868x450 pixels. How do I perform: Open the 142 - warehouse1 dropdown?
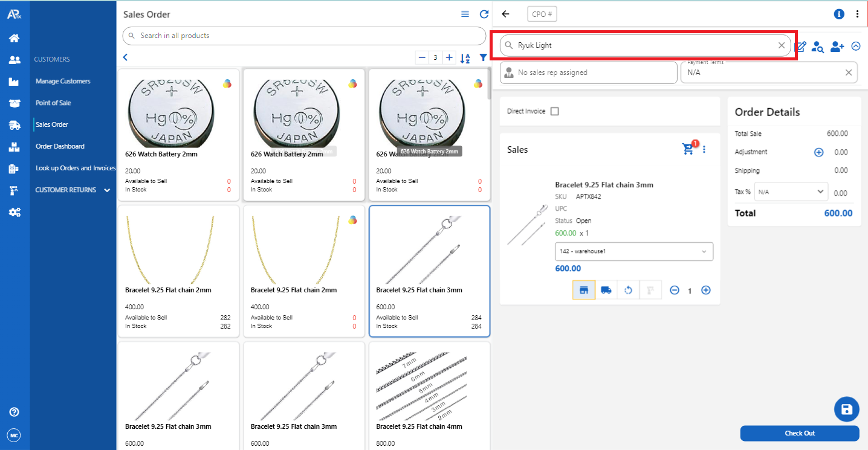[x=633, y=251]
